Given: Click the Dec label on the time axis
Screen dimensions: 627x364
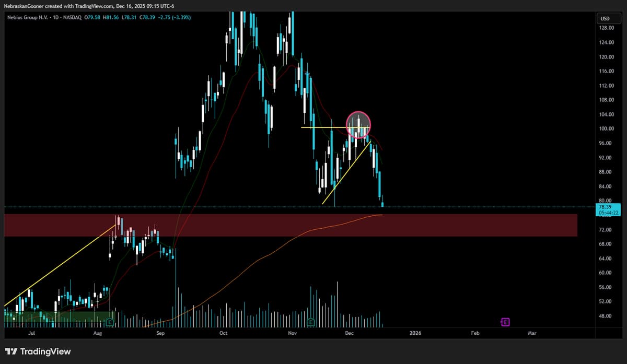Looking at the screenshot, I should pyautogui.click(x=349, y=333).
